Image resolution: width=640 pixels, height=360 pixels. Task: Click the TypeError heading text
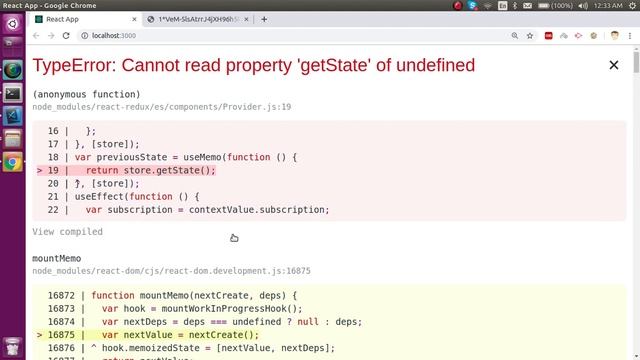(x=253, y=65)
